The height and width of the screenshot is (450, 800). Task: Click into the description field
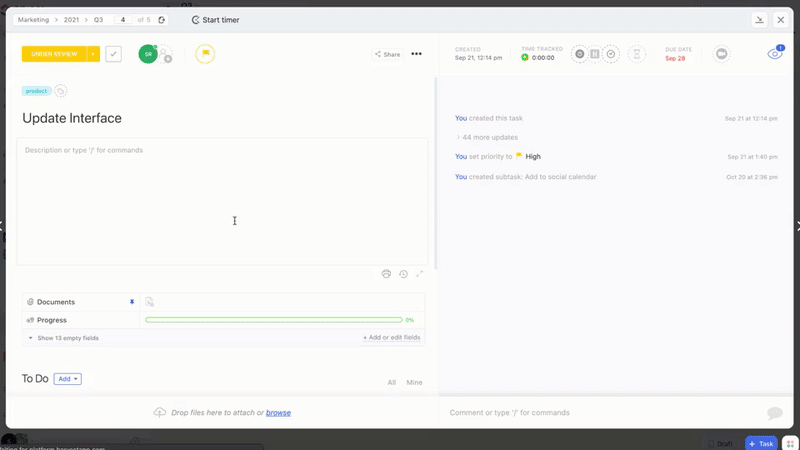point(222,201)
